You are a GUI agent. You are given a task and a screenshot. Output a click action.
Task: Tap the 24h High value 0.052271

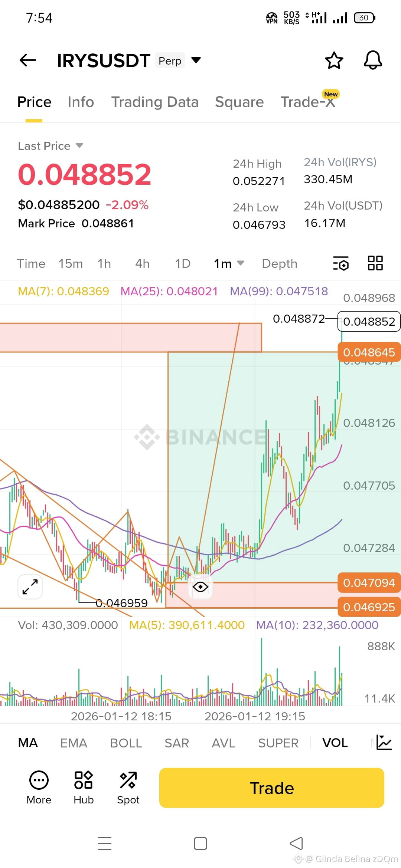[x=259, y=181]
